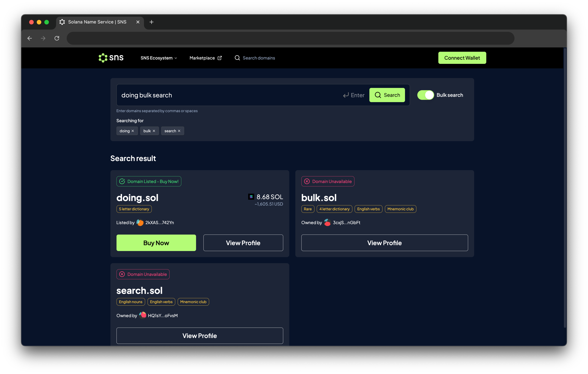Remove the 'doing' search tag

click(x=133, y=131)
